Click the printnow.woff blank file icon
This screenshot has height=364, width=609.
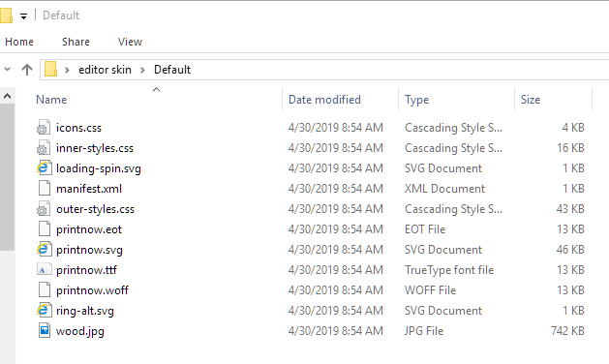(x=44, y=289)
